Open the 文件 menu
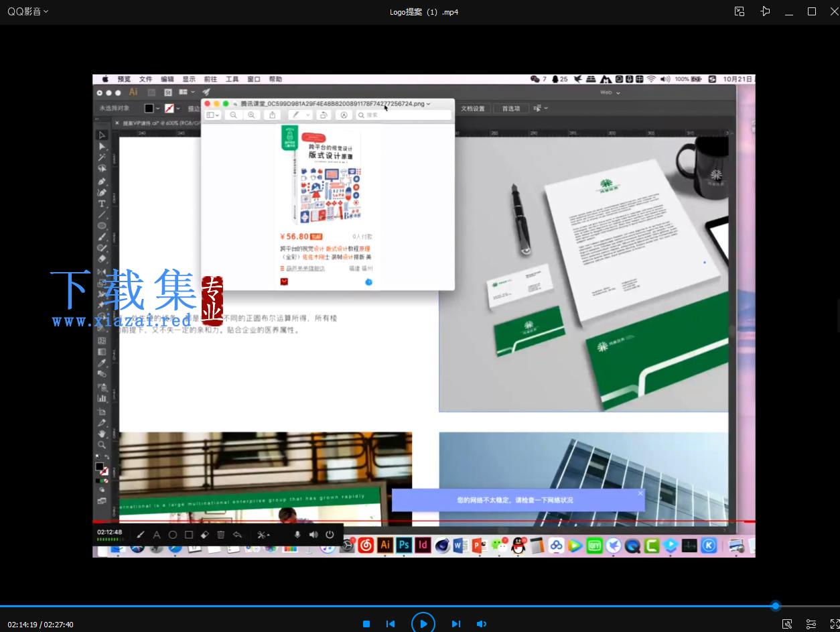840x632 pixels. (145, 79)
